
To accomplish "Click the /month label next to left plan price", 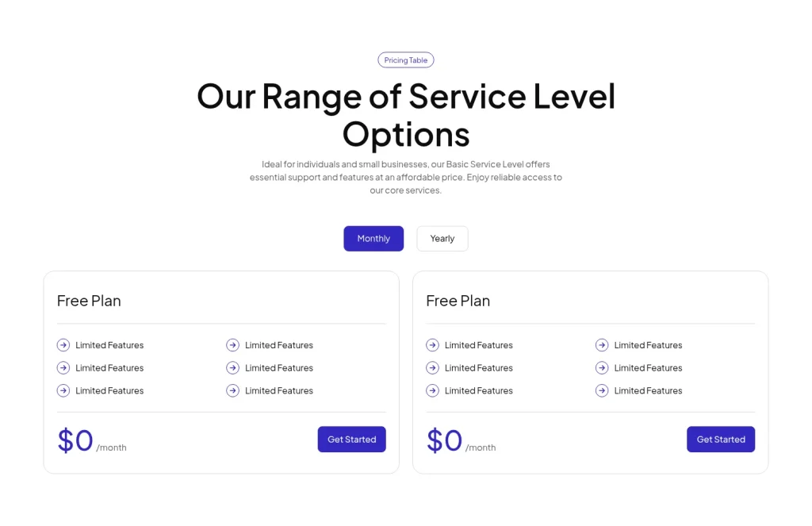I will [112, 447].
